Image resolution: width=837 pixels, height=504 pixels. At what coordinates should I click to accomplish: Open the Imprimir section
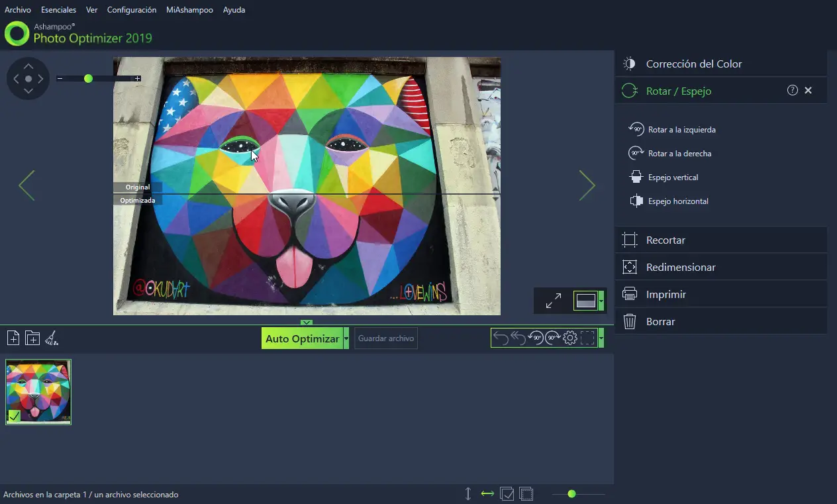tap(720, 295)
